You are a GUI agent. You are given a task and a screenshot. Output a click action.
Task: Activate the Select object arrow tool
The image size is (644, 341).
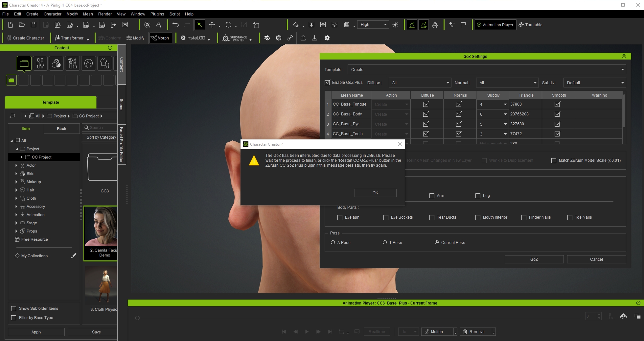(199, 25)
